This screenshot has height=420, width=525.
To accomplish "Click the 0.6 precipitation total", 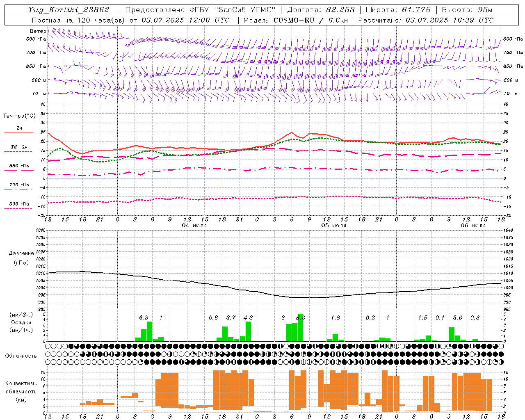I will [x=213, y=317].
